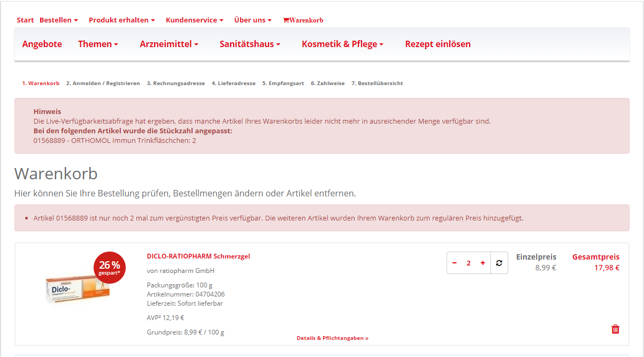
Task: Open the Sanitätshaus dropdown
Action: [x=250, y=44]
